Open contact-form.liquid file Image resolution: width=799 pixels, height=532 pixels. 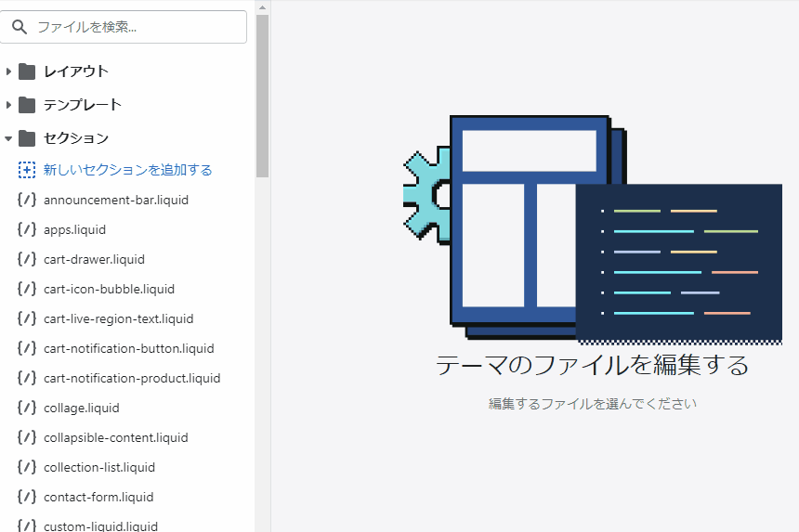pyautogui.click(x=98, y=497)
